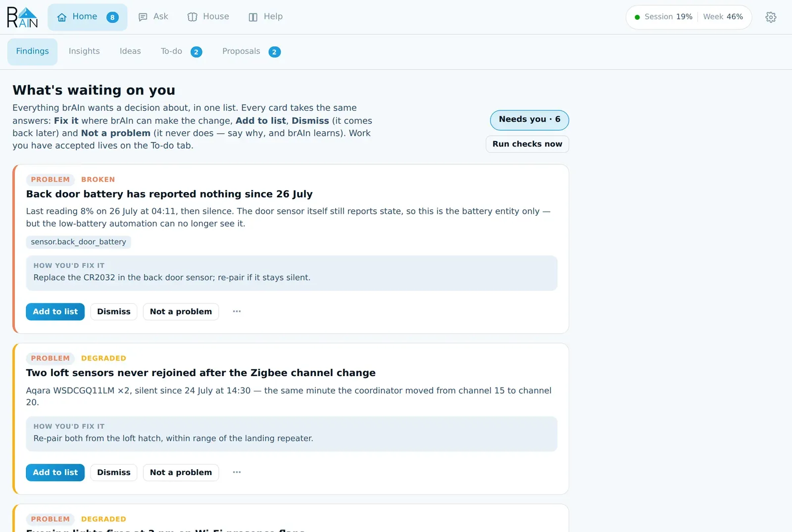Click the Help book icon
The height and width of the screenshot is (532, 792).
[x=253, y=17]
